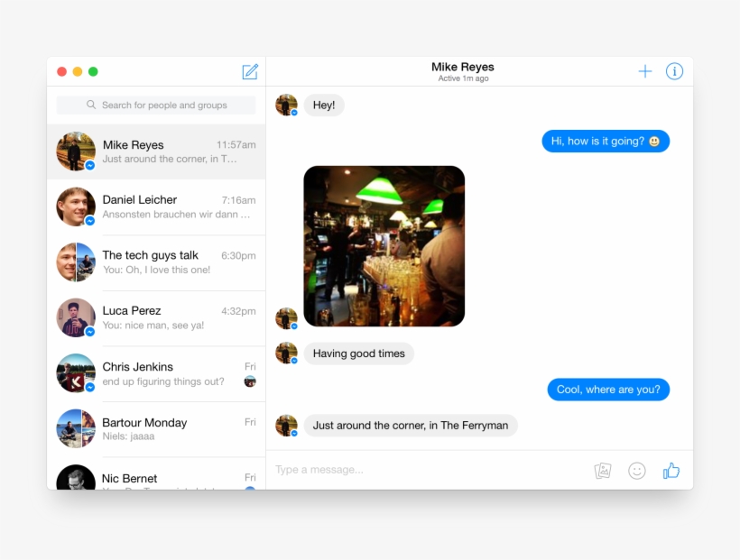This screenshot has height=560, width=740.
Task: Open the Mike Reyes conversation
Action: click(x=156, y=151)
